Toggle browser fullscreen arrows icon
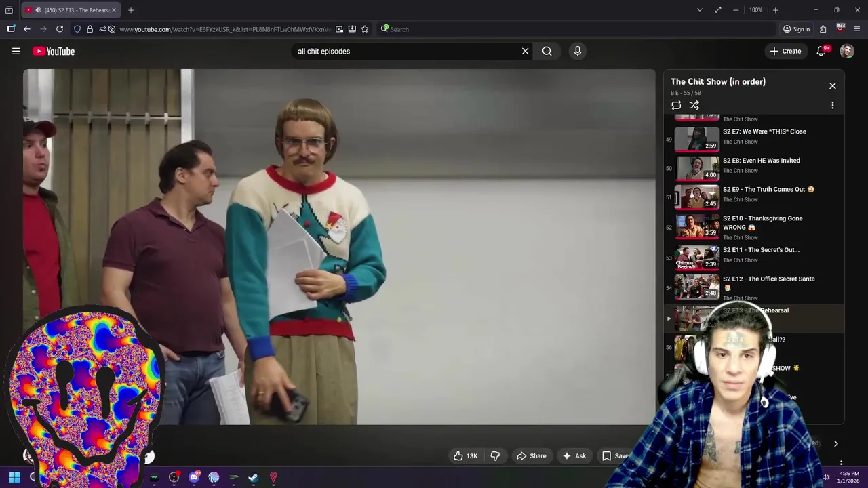The height and width of the screenshot is (488, 868). tap(717, 10)
